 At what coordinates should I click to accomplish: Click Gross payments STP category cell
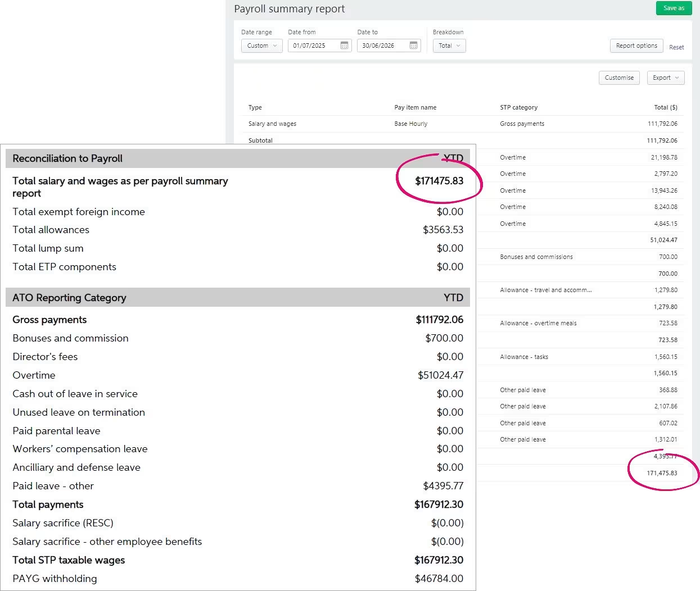tap(522, 124)
